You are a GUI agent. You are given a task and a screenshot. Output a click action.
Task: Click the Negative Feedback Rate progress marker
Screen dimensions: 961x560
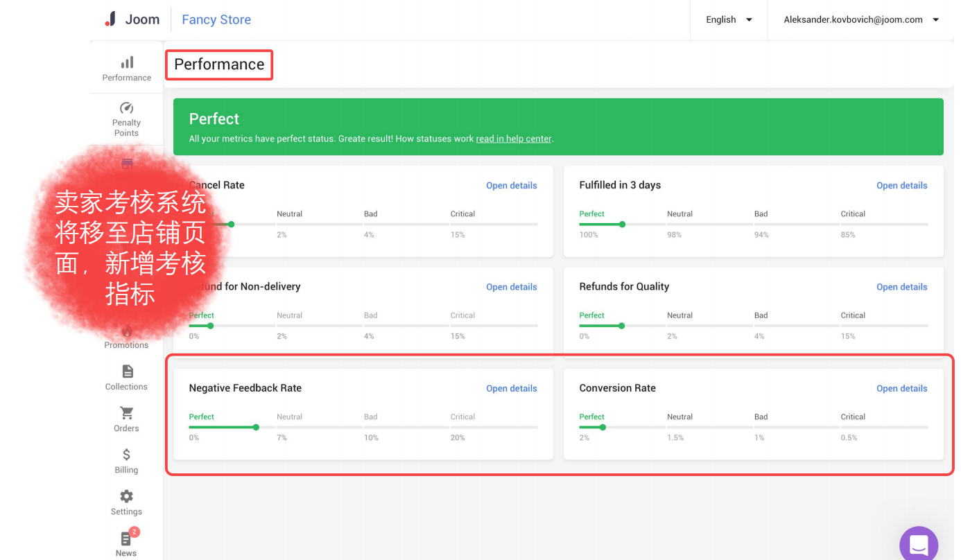pyautogui.click(x=256, y=428)
